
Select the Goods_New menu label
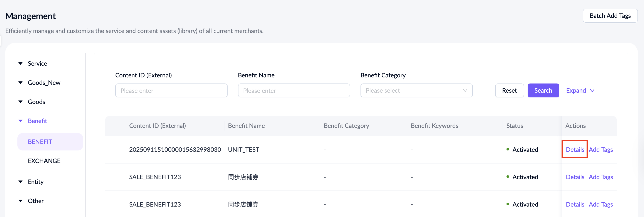[x=44, y=83]
